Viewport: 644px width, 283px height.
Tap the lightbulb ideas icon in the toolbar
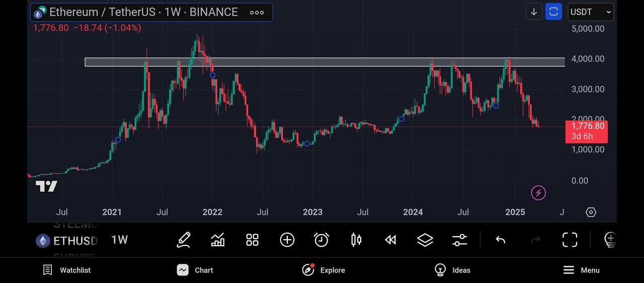click(x=610, y=240)
